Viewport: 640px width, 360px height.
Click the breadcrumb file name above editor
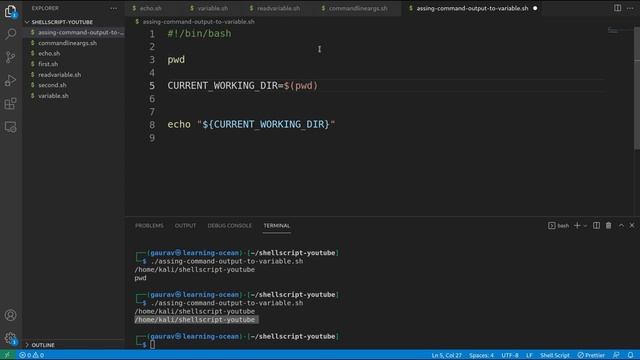198,22
